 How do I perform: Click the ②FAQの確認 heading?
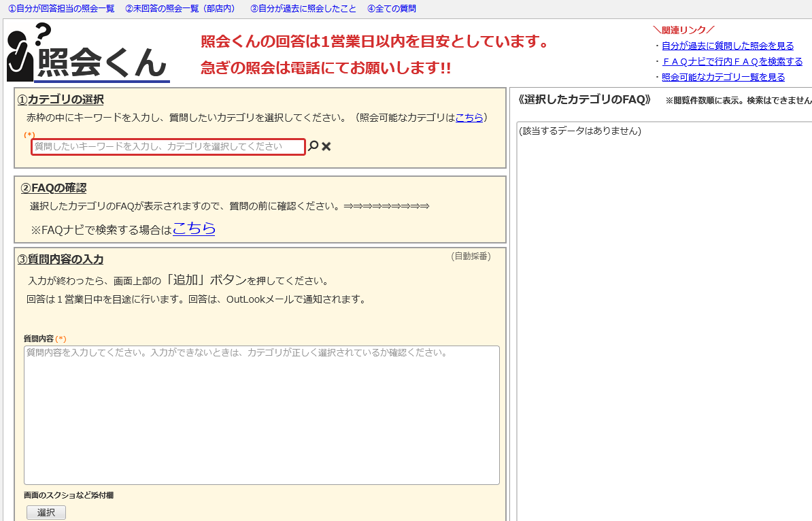point(54,188)
